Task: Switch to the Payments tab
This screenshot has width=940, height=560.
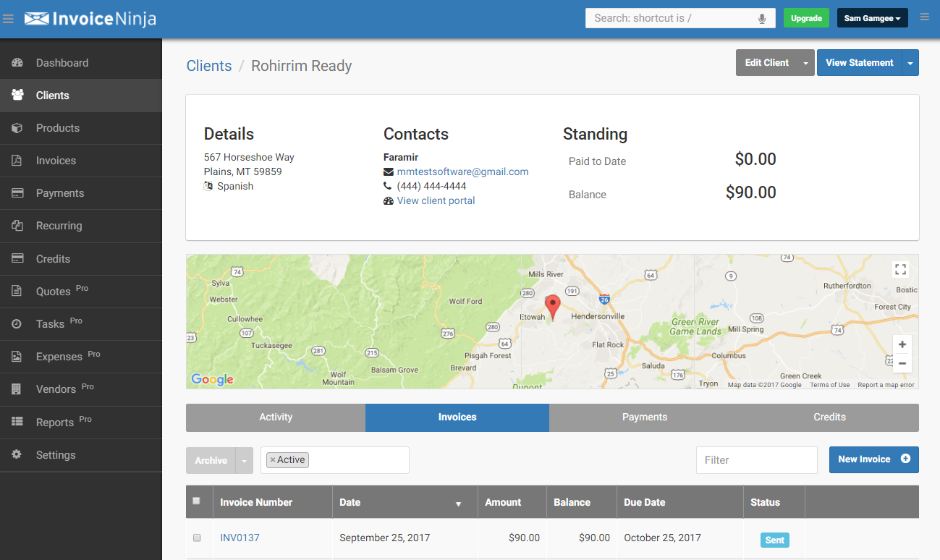Action: pos(644,417)
